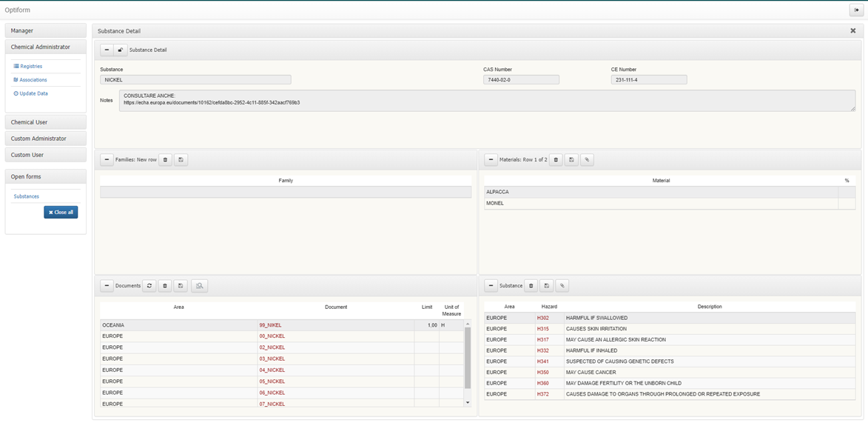Image resolution: width=868 pixels, height=423 pixels.
Task: Click the unlock icon in Substance Detail toolbar
Action: click(x=121, y=50)
